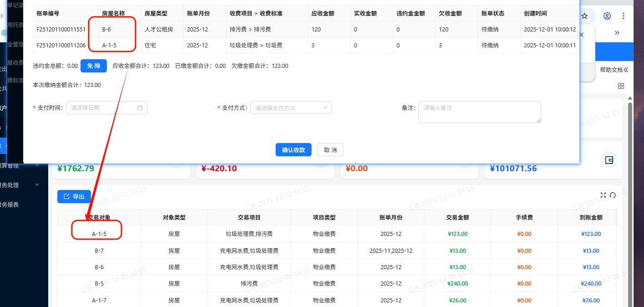Bookmark the page with the star icon
This screenshot has width=644, height=307.
(x=585, y=15)
